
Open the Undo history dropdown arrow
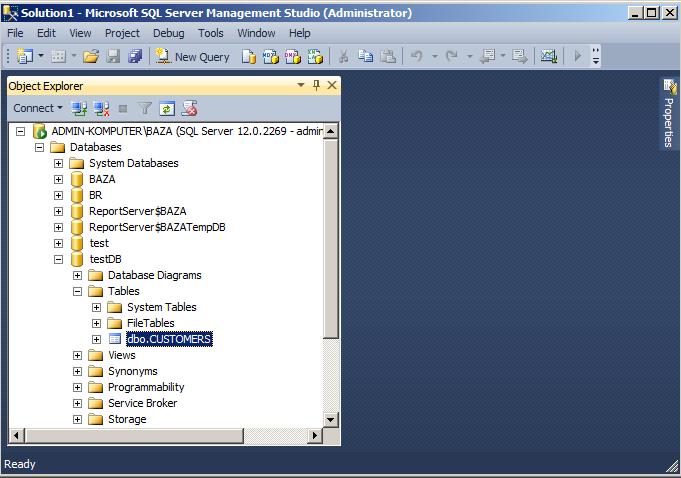coord(434,56)
